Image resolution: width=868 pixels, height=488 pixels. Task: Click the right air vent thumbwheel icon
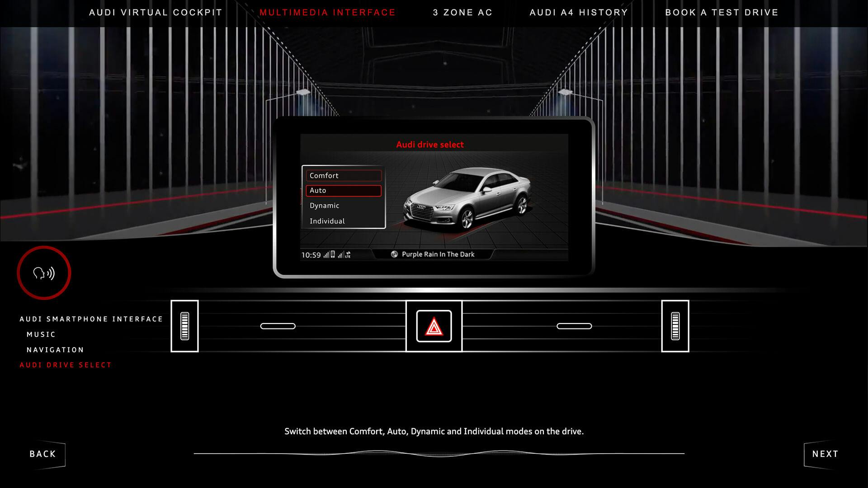(675, 326)
